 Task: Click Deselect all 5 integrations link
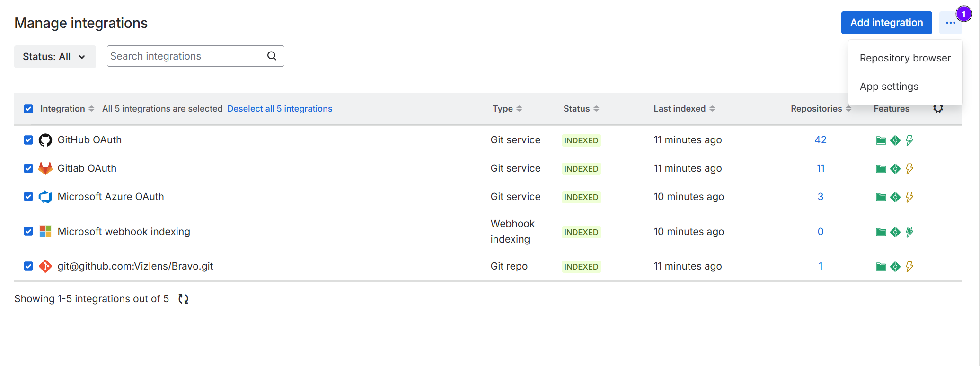pos(280,109)
